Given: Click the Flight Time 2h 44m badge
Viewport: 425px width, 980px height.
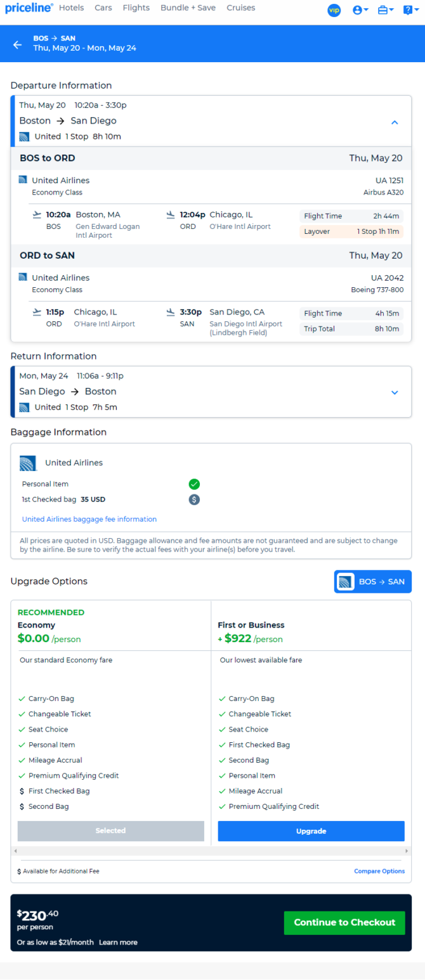Looking at the screenshot, I should tap(351, 216).
